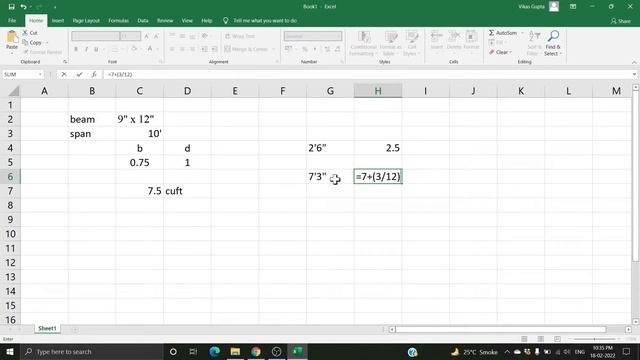Open Ribbon Display Options icon
The width and height of the screenshot is (640, 360).
coord(573,7)
